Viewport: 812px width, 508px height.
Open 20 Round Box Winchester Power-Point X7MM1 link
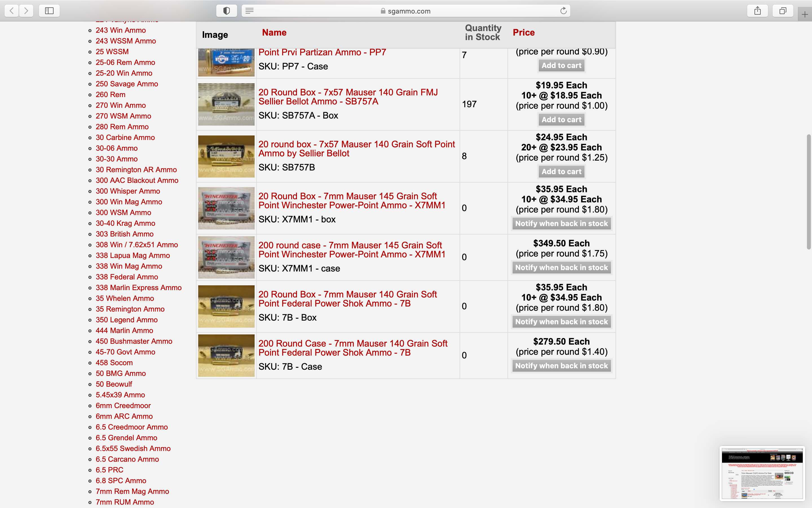click(x=352, y=201)
